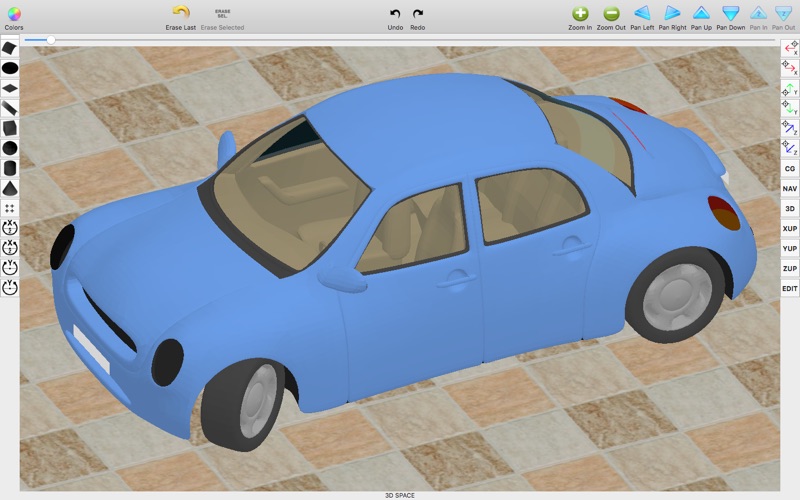This screenshot has height=500, width=800.
Task: Set the view to ZUP orientation
Action: pyautogui.click(x=789, y=268)
